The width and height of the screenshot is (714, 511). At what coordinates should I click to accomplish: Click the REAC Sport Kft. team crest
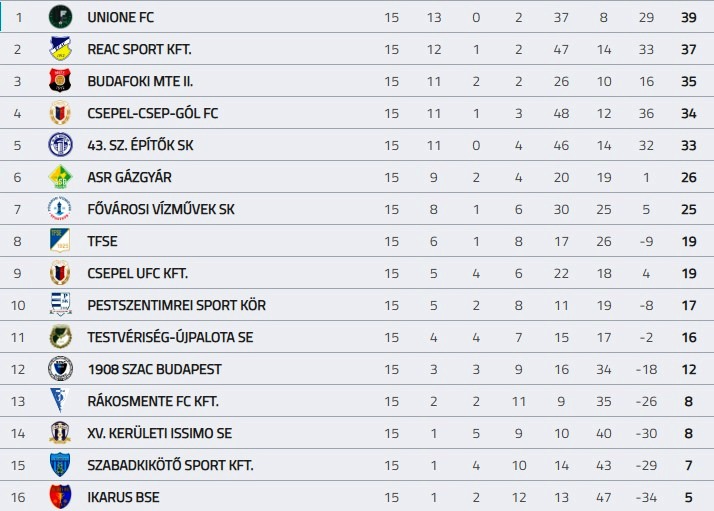pos(60,49)
